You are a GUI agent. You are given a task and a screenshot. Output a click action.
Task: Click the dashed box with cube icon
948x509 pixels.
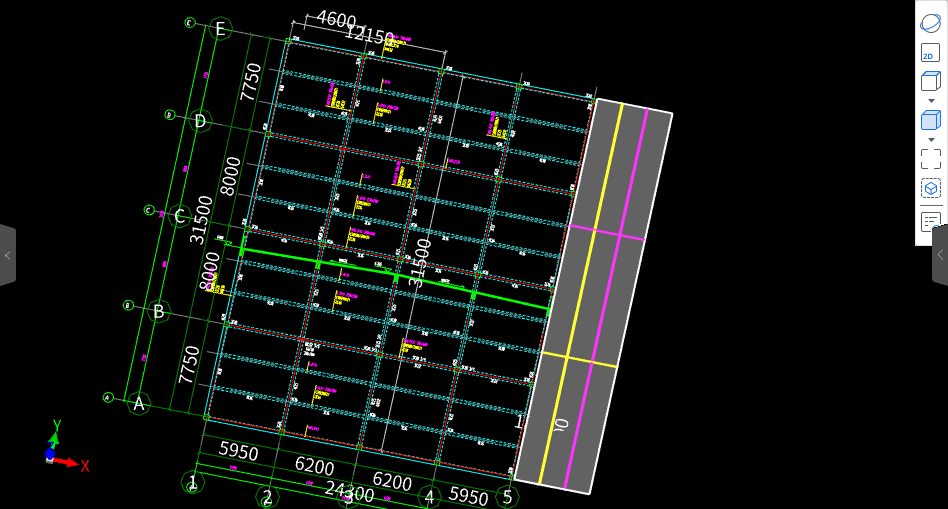click(930, 189)
